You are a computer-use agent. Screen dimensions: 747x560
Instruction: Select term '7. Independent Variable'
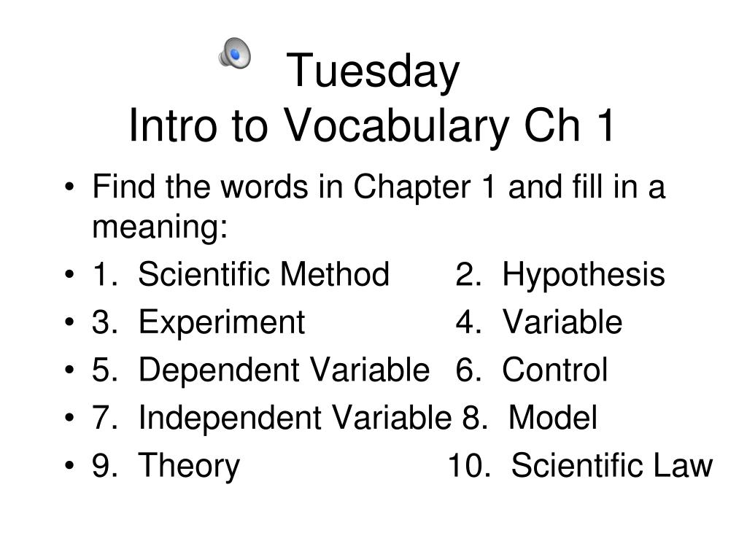click(272, 418)
